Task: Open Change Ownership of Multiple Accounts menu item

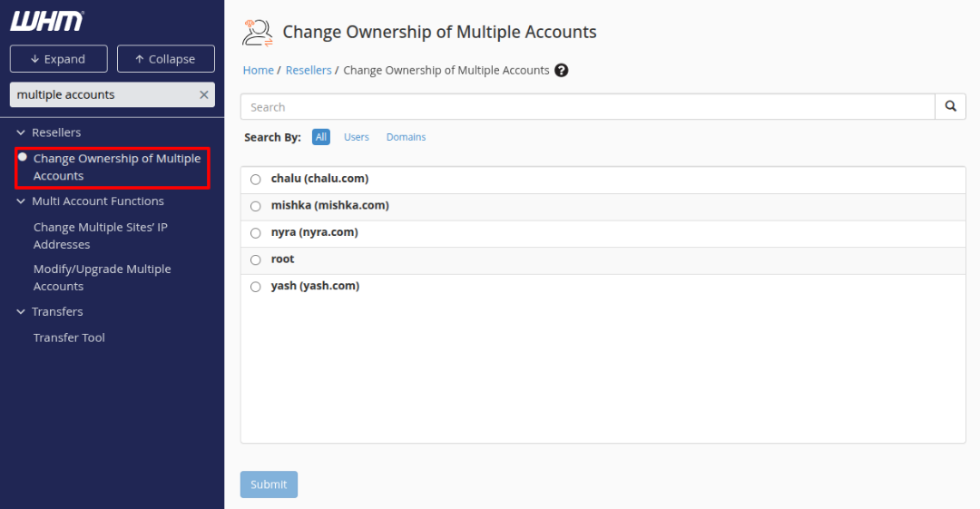Action: pyautogui.click(x=117, y=167)
